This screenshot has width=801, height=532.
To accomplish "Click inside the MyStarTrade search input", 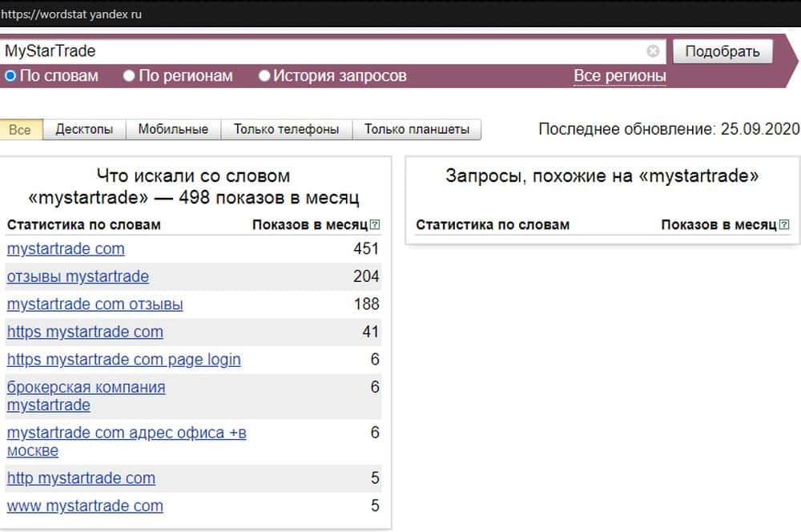I will click(x=320, y=51).
